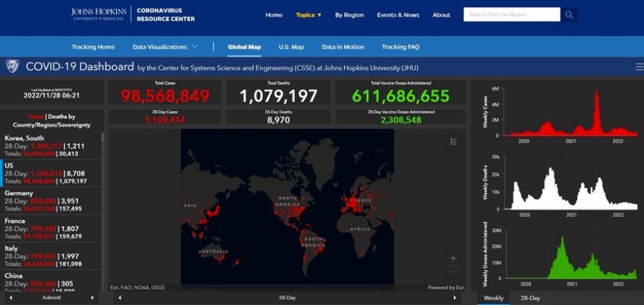Click the Coronavirus Resource Center title link
The width and height of the screenshot is (644, 305).
coord(165,14)
